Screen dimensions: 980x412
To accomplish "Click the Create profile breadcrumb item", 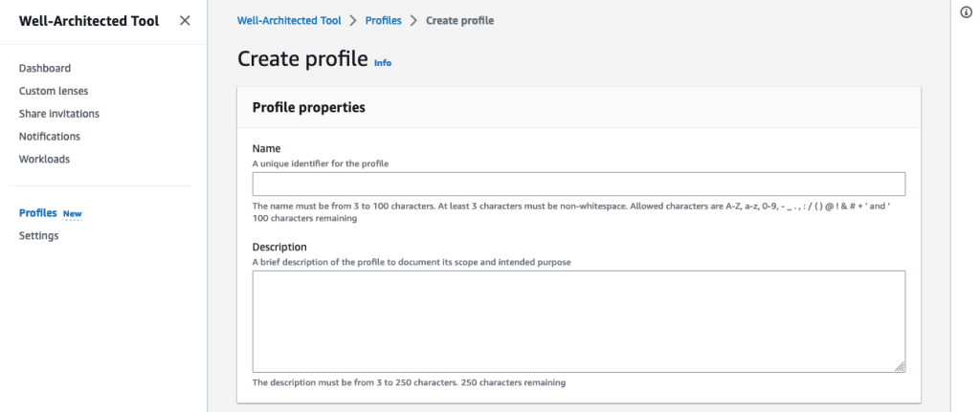I will pyautogui.click(x=460, y=20).
